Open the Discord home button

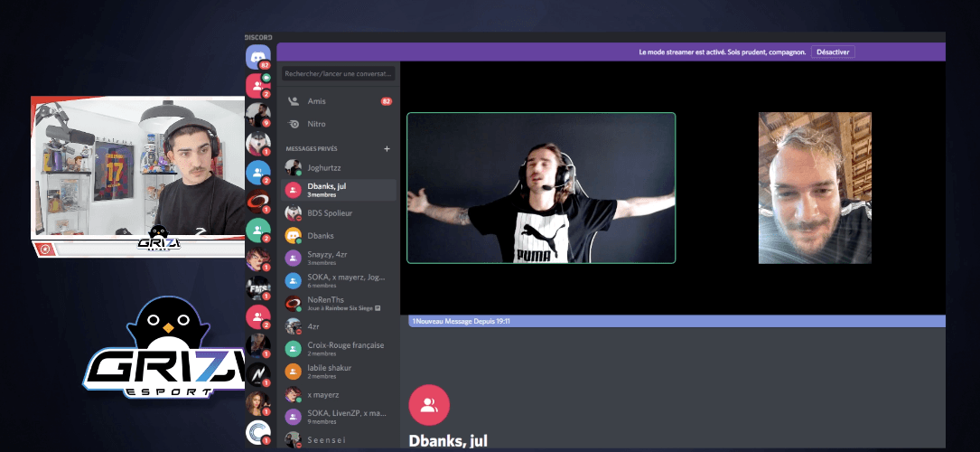coord(257,57)
